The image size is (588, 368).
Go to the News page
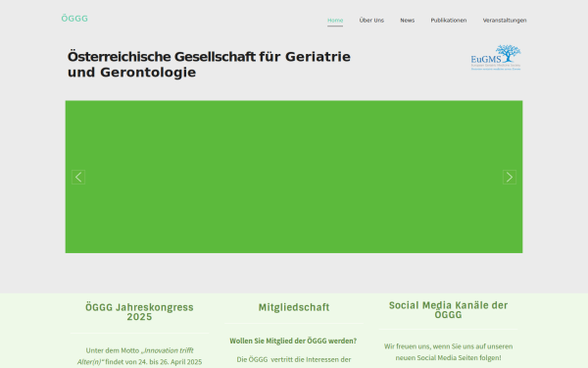coord(407,21)
